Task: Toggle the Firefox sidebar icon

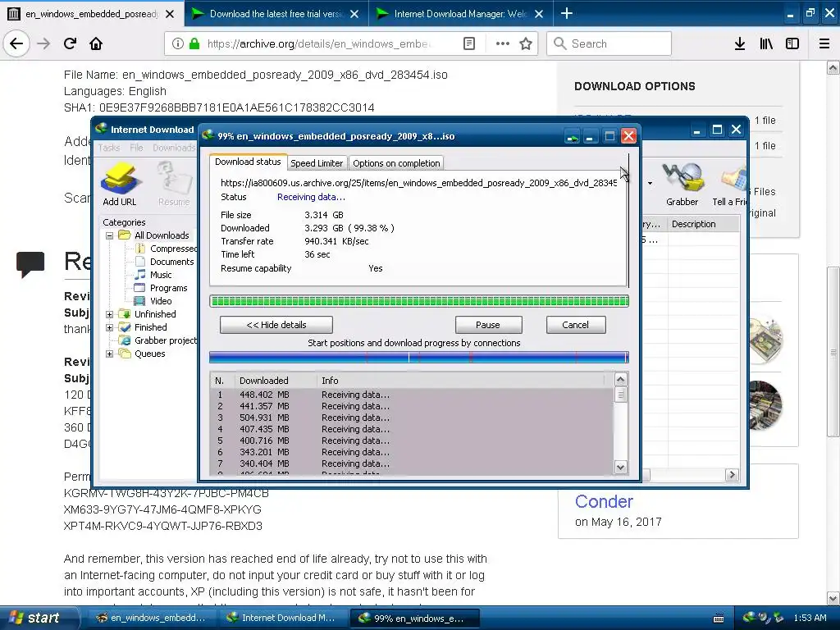Action: point(792,44)
